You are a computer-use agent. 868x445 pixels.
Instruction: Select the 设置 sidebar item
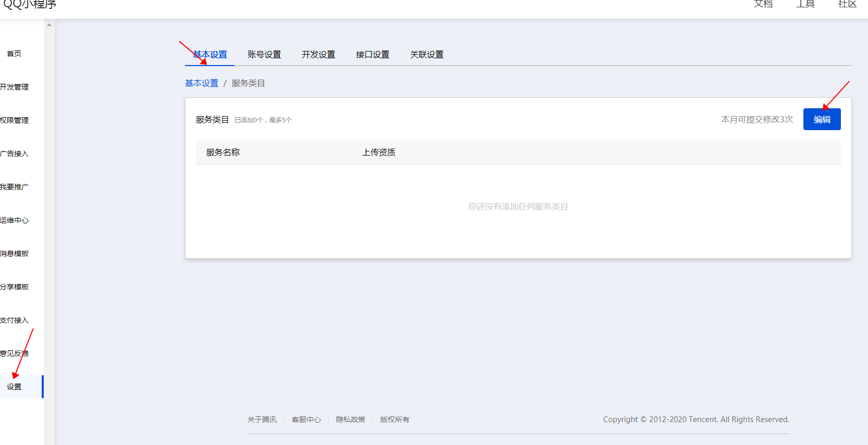(x=15, y=387)
